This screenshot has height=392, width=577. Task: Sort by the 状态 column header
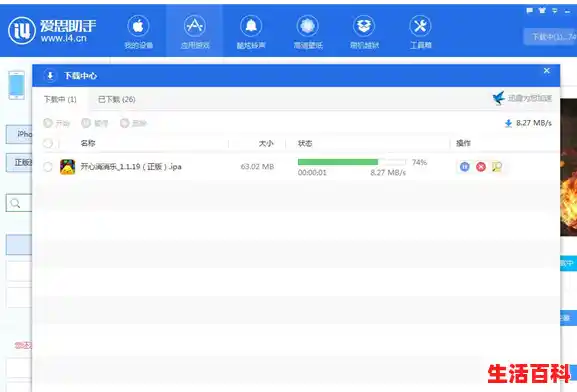[x=305, y=143]
